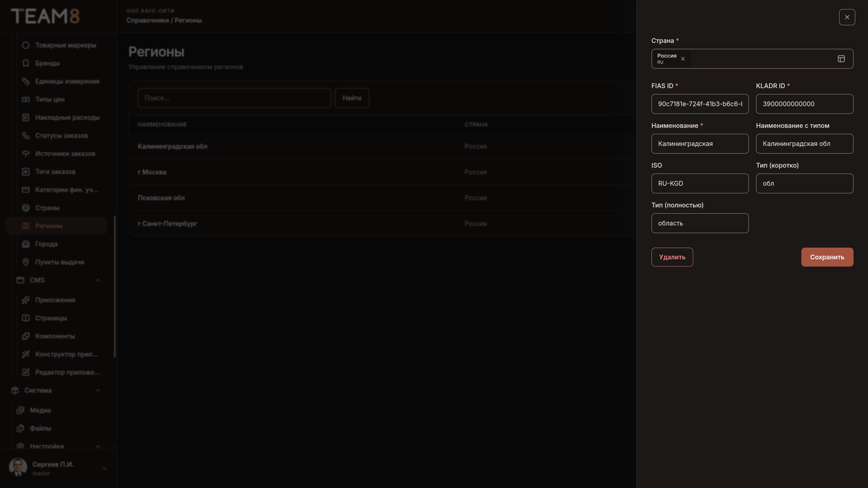
Task: Save the region with Сохранить
Action: click(827, 257)
